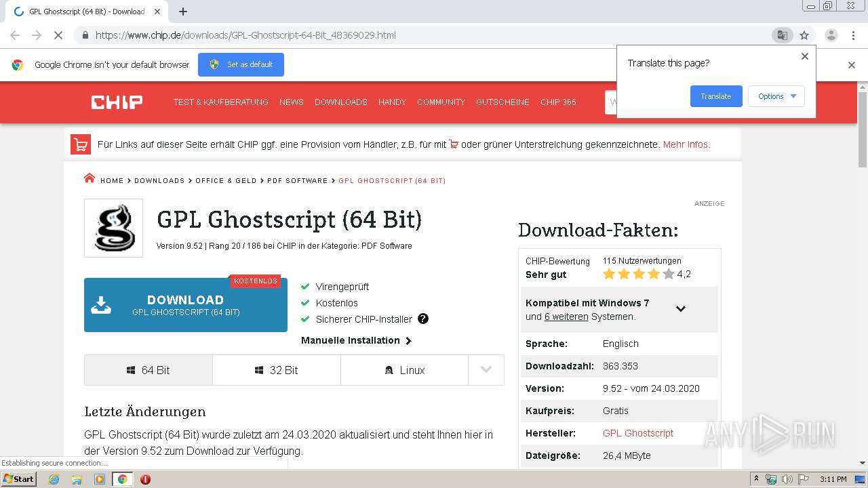Viewport: 868px width, 488px height.
Task: Click the shopping cart notice icon
Action: 81,144
